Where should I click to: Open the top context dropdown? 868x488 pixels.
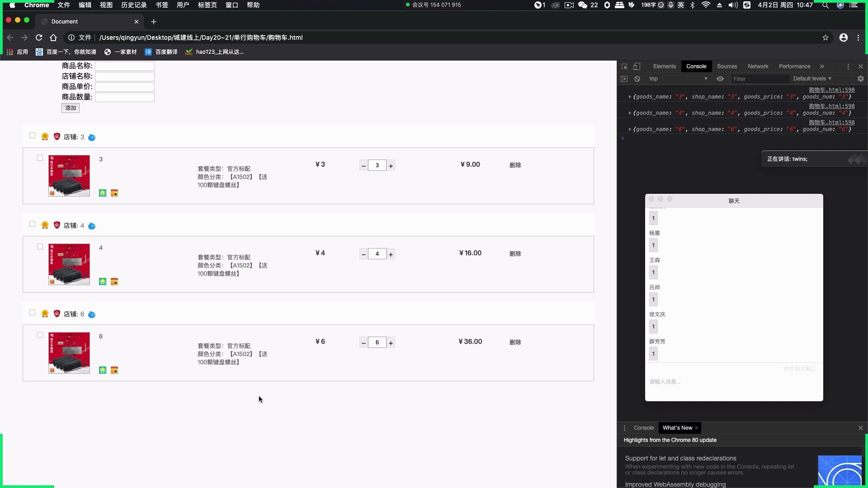coord(678,79)
